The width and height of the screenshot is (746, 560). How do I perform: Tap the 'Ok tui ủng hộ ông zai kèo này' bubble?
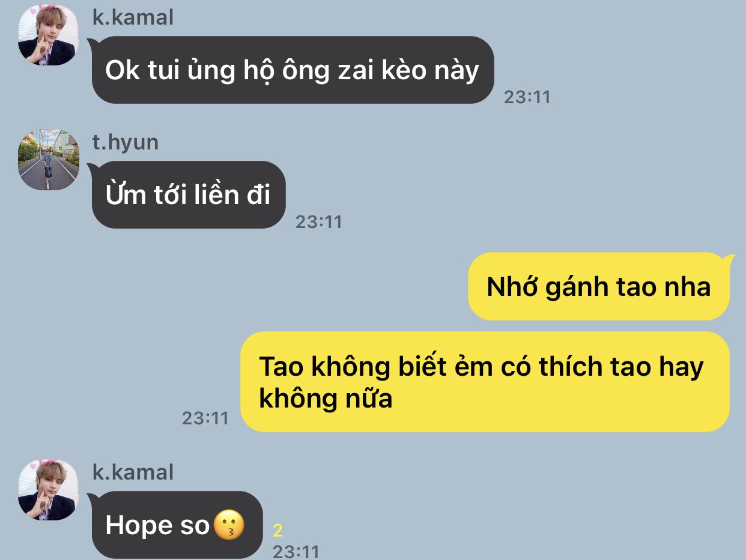pyautogui.click(x=293, y=70)
